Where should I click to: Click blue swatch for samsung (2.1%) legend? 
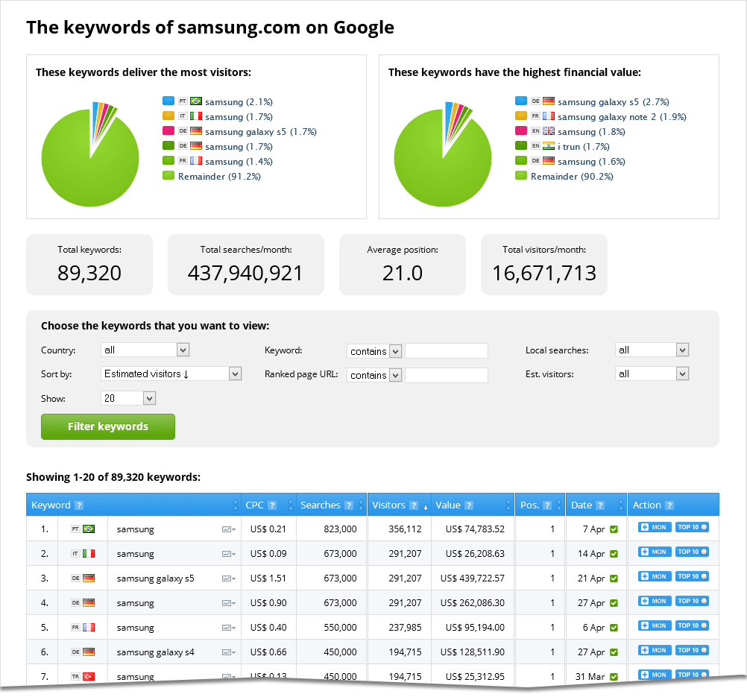point(168,101)
